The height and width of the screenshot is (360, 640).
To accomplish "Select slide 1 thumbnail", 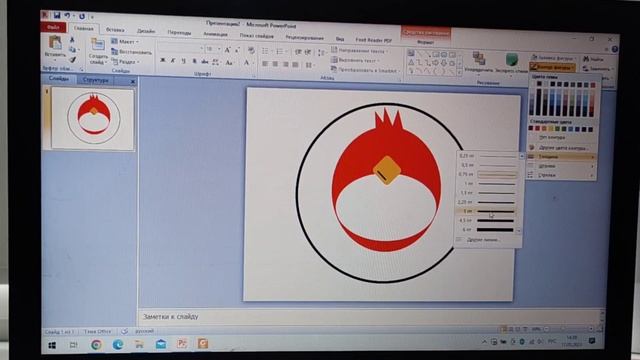I will (93, 119).
